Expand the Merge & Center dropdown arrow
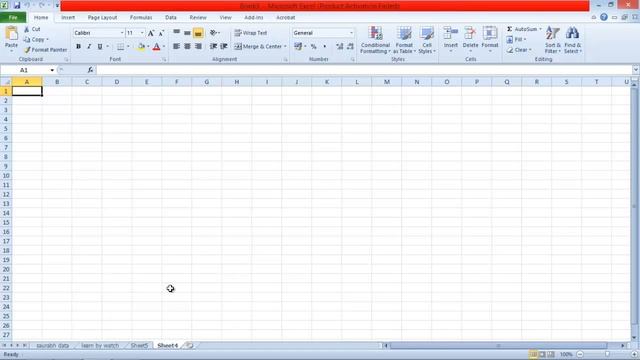This screenshot has width=640, height=360. coord(285,47)
